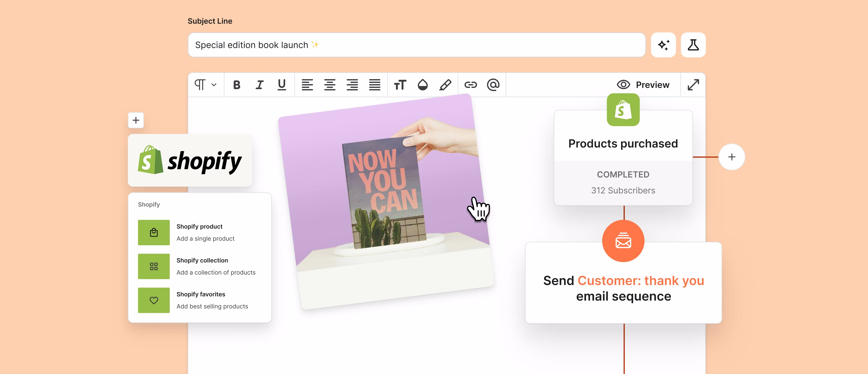Viewport: 868px width, 374px height.
Task: Toggle center text alignment
Action: click(330, 85)
